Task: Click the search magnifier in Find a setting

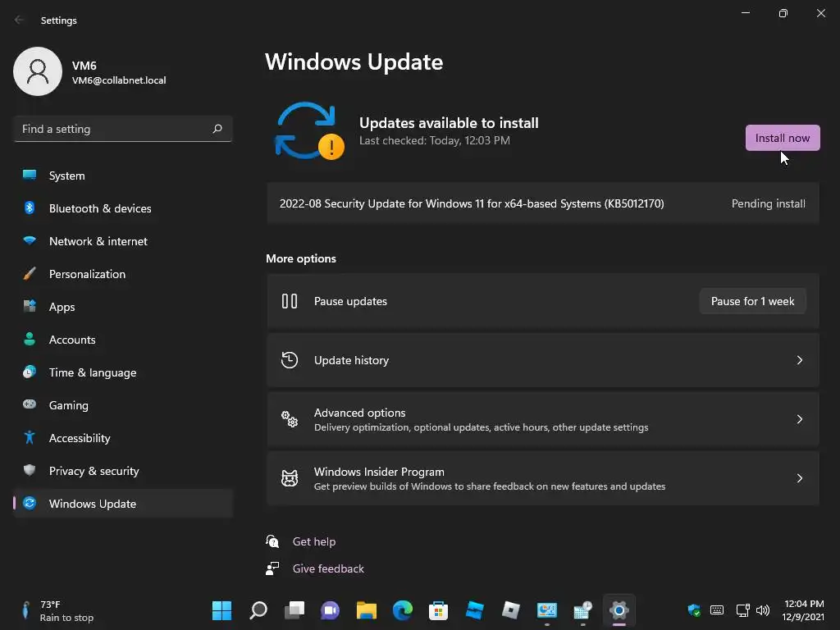Action: coord(217,129)
